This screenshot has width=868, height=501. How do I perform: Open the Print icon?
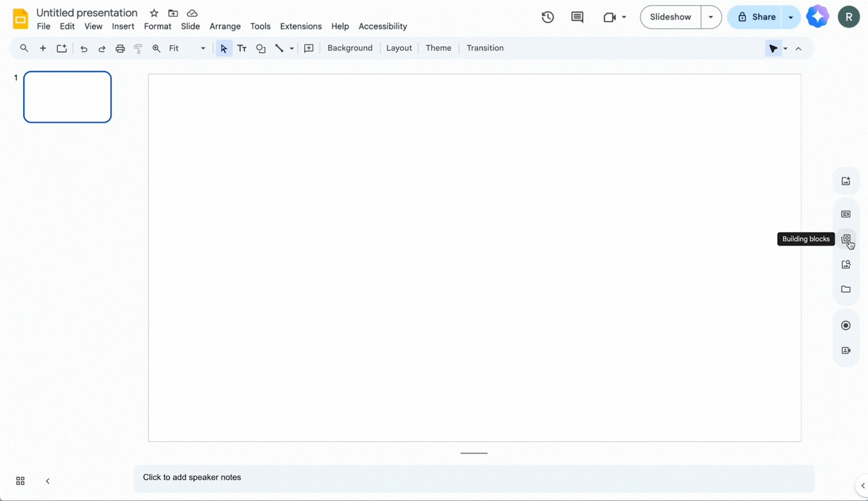click(x=120, y=48)
